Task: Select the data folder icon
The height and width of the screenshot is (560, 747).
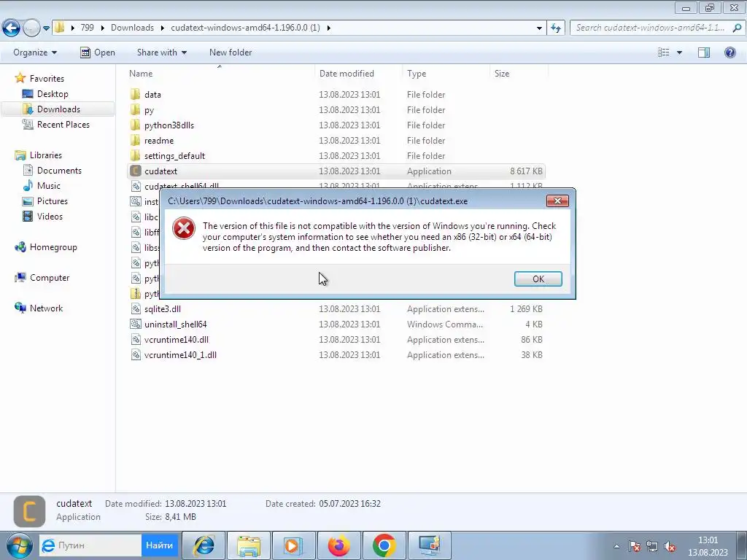Action: [135, 94]
